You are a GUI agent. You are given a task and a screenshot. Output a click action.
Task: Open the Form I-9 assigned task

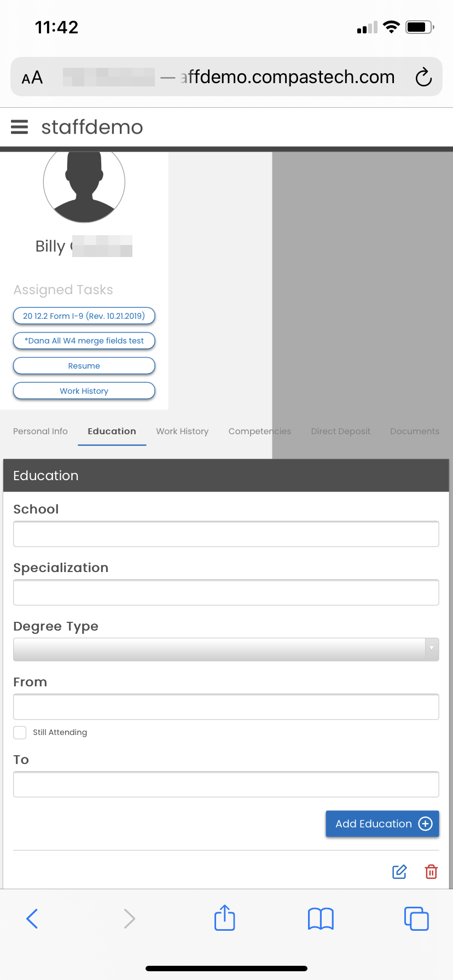click(x=84, y=316)
